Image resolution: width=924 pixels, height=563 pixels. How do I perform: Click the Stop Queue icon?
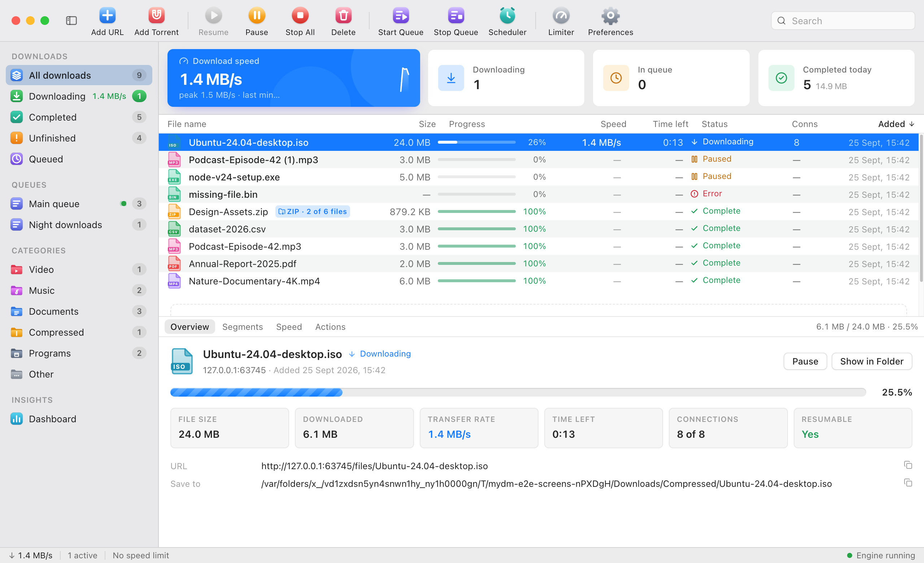[456, 16]
